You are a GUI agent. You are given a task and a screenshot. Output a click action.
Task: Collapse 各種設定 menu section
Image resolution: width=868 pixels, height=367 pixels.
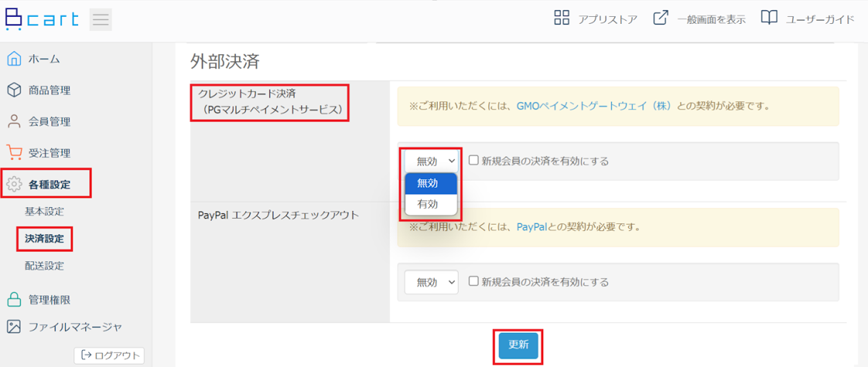click(50, 185)
